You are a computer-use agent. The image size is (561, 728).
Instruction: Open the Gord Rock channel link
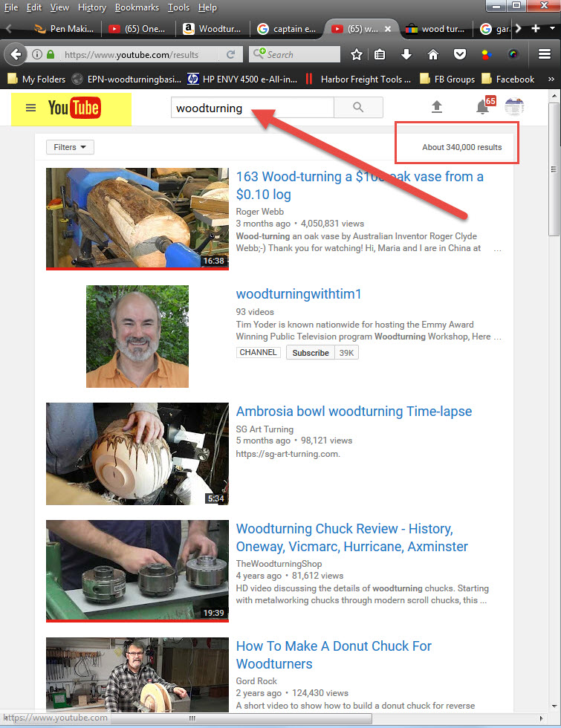[x=256, y=681]
